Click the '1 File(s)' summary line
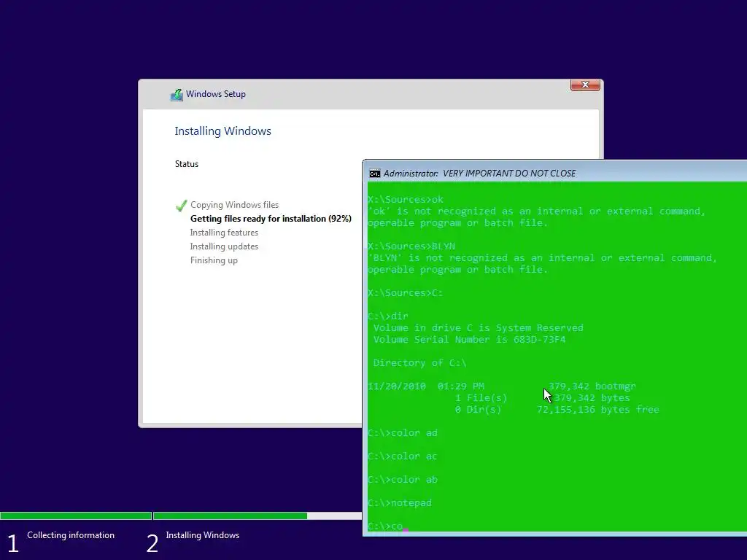Viewport: 747px width, 560px height. pyautogui.click(x=543, y=398)
